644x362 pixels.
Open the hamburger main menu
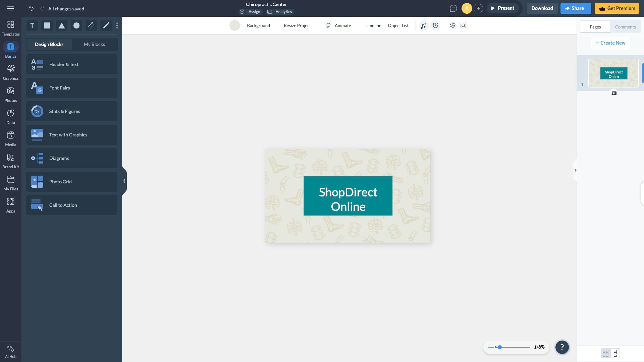tap(11, 8)
